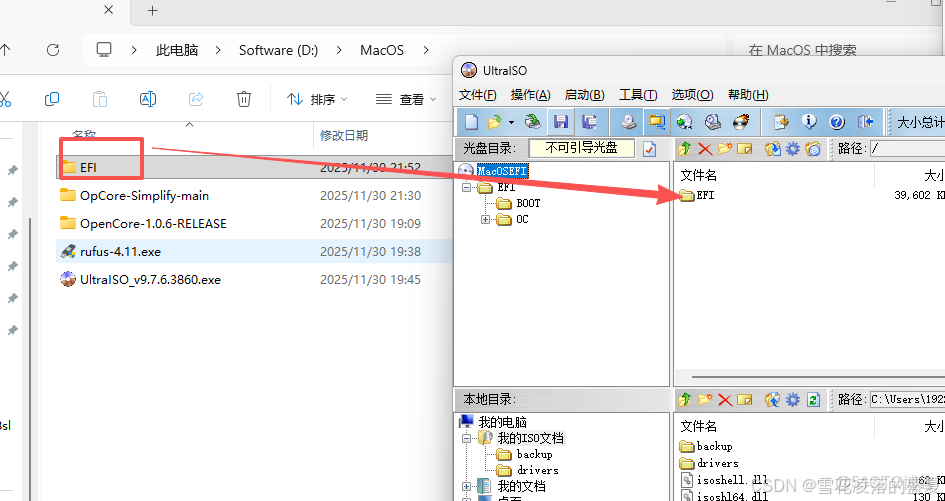945x501 pixels.
Task: Click the Make CD/DVD image icon
Action: 629,122
